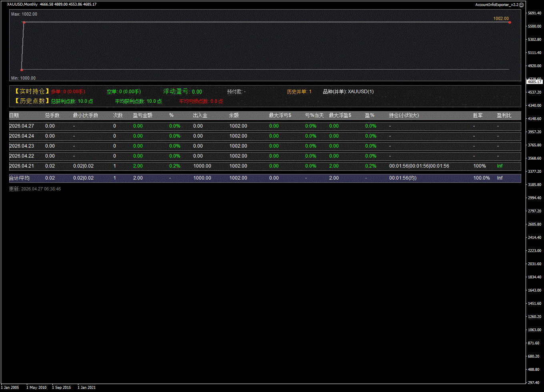Click the 胜率 column header
Image resolution: width=544 pixels, height=392 pixels.
[x=478, y=115]
